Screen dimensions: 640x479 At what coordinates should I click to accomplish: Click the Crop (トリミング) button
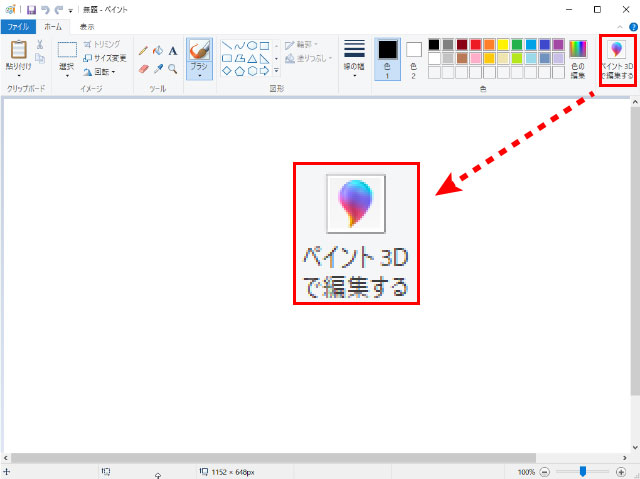point(102,44)
